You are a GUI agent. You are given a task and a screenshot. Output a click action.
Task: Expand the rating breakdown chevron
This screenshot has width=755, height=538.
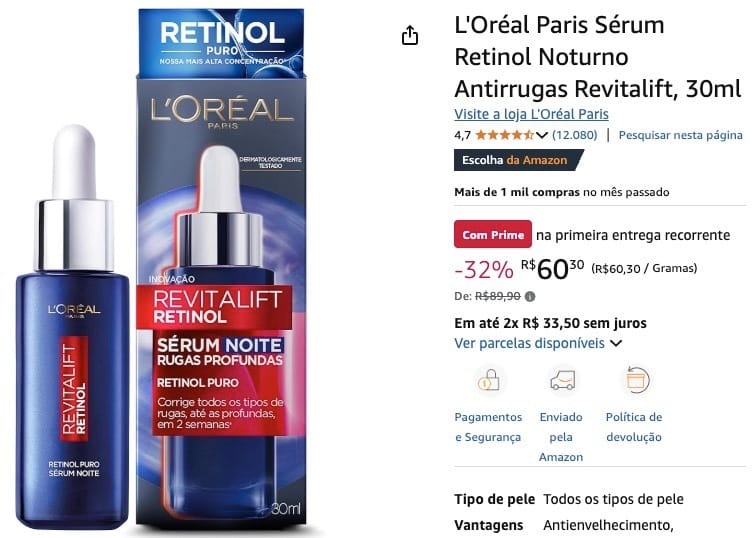point(542,135)
